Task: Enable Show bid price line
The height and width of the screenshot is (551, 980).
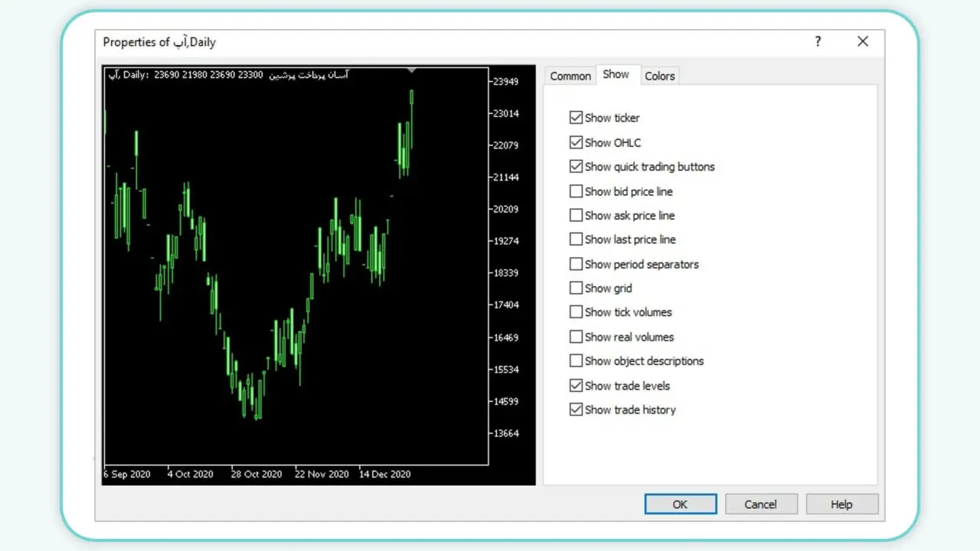Action: 576,191
